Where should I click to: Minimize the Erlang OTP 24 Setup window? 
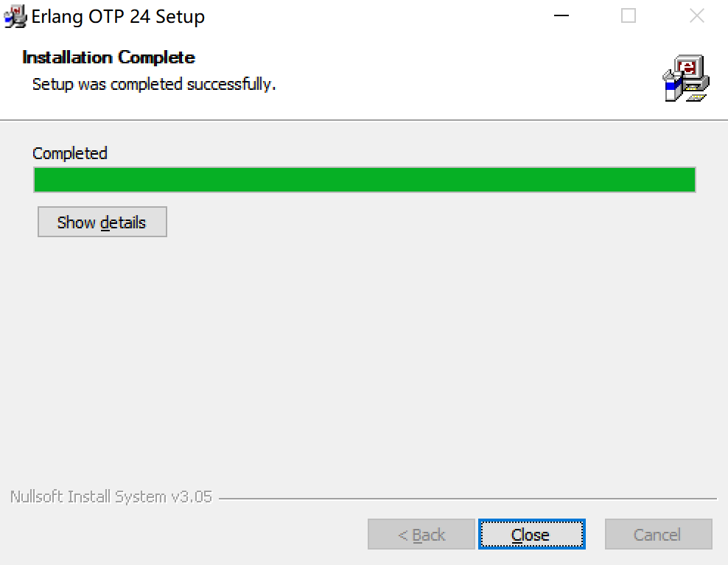click(x=561, y=15)
